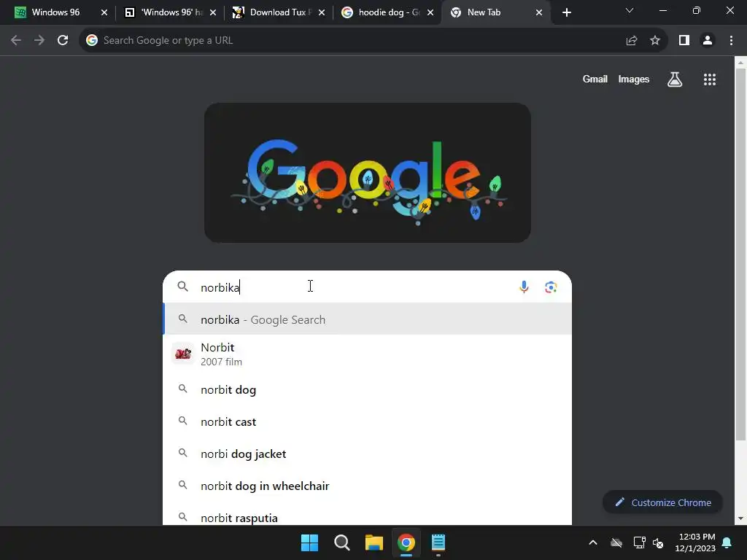This screenshot has height=560, width=747.
Task: Show hidden system tray icons
Action: [x=593, y=542]
